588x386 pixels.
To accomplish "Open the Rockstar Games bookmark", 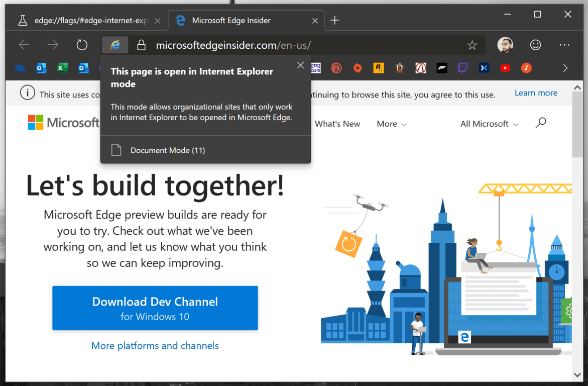I will point(379,68).
